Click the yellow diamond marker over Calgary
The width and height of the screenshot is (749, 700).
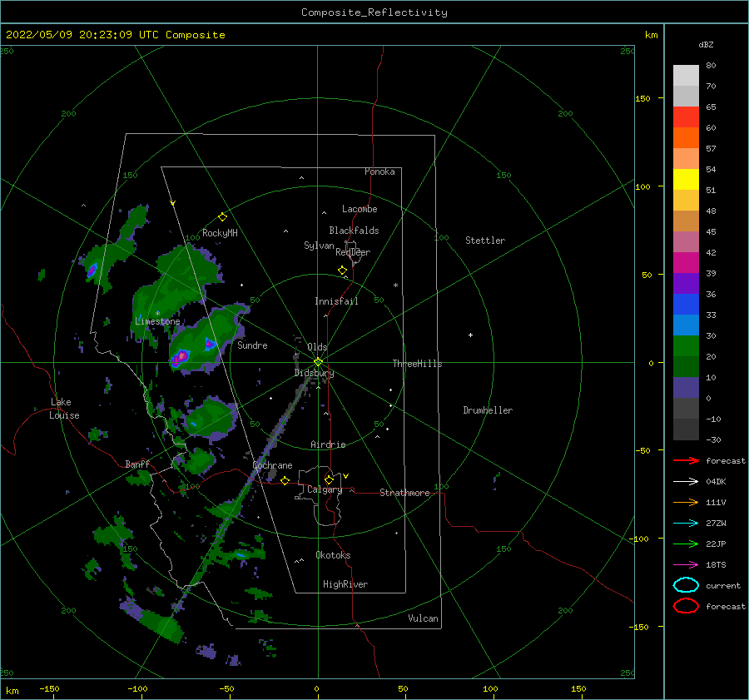pos(329,479)
